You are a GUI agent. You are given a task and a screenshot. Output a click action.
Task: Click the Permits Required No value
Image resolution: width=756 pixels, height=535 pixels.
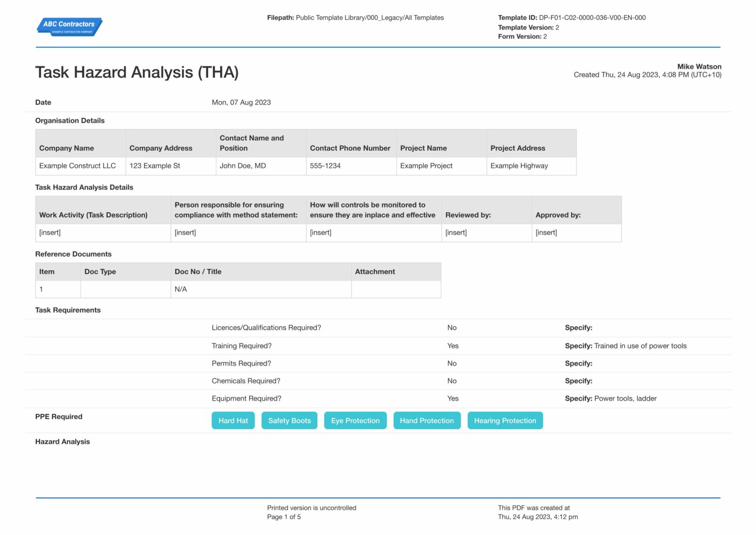pyautogui.click(x=452, y=363)
